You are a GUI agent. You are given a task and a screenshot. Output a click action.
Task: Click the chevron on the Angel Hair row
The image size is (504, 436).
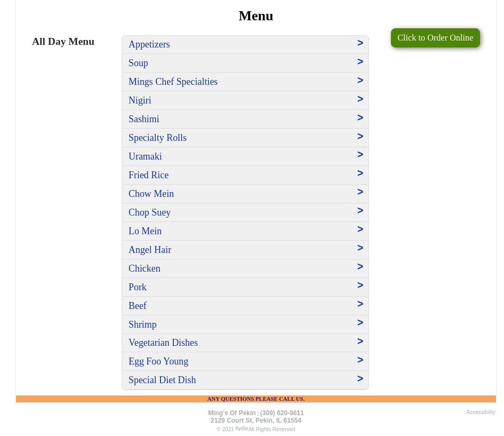(x=360, y=248)
